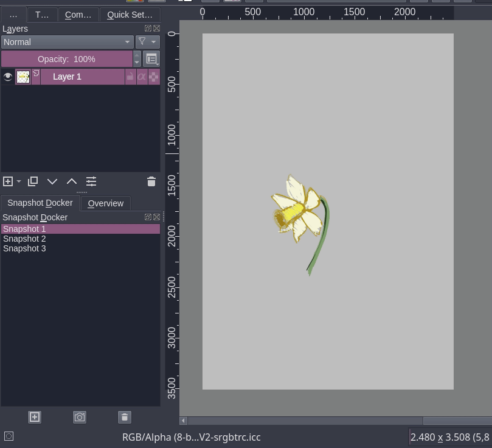
Task: Move layer up with the up chevron
Action: (x=72, y=181)
